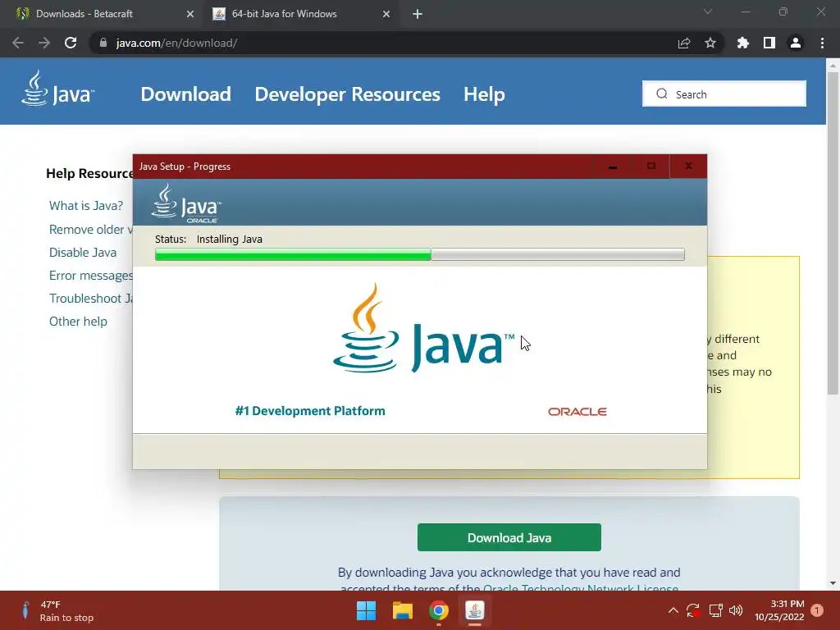
Task: Click the Status: Installing Java text
Action: click(208, 239)
